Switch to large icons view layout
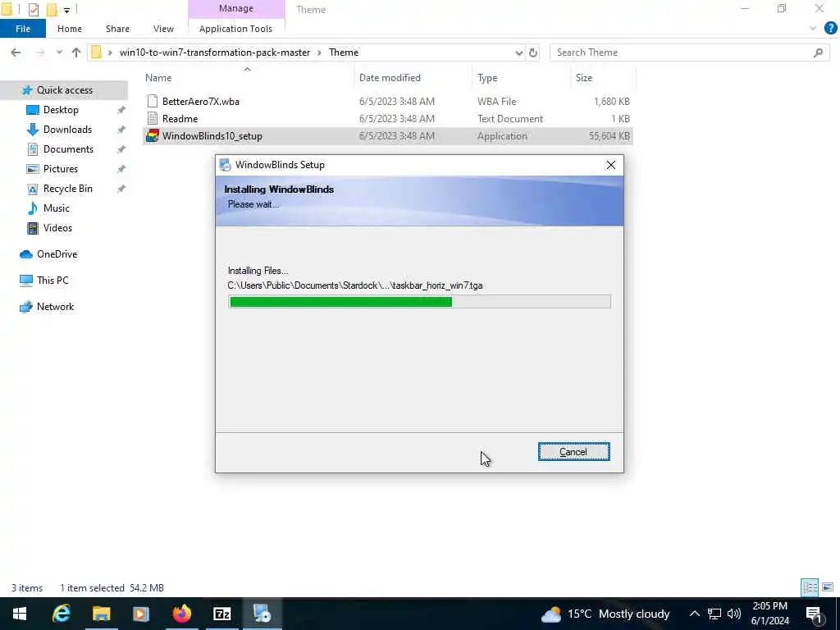 tap(828, 587)
